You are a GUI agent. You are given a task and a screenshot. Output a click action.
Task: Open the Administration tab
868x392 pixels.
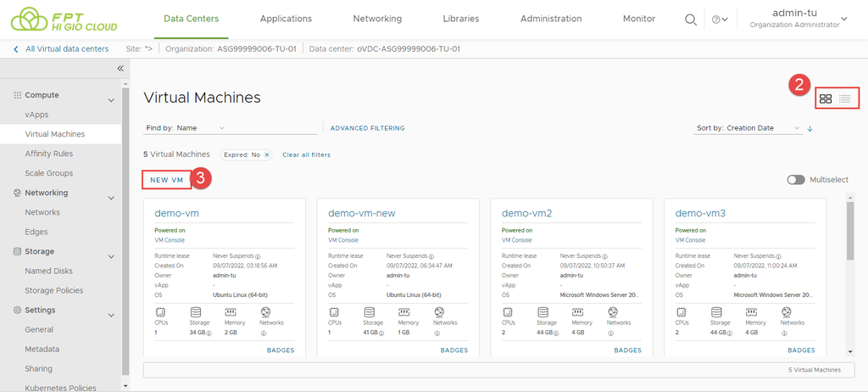click(551, 19)
